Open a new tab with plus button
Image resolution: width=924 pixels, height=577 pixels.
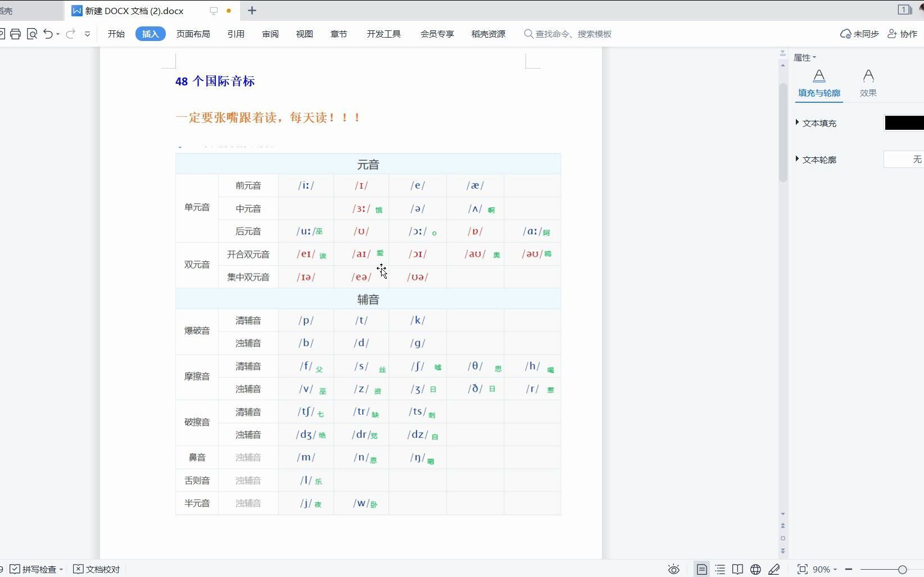(x=252, y=10)
